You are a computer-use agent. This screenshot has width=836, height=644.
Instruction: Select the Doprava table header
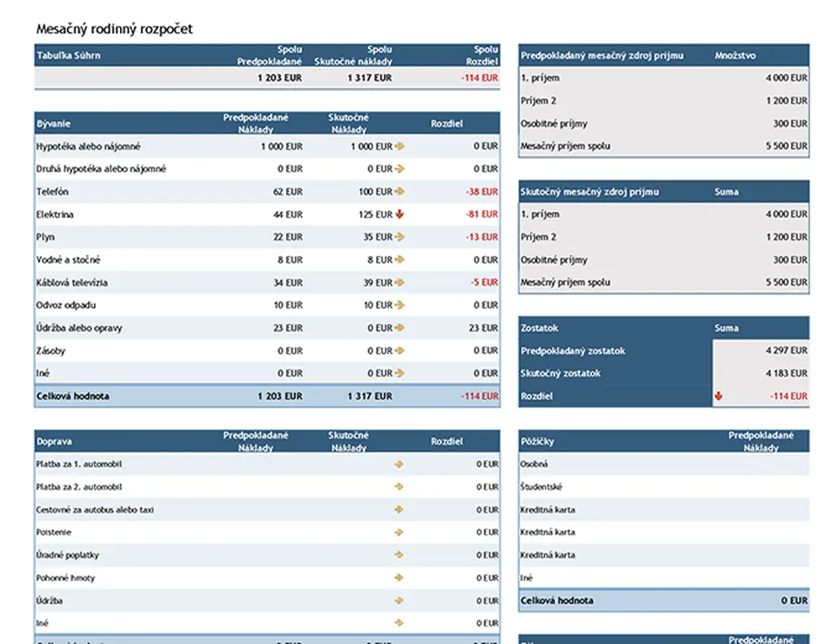pos(53,441)
